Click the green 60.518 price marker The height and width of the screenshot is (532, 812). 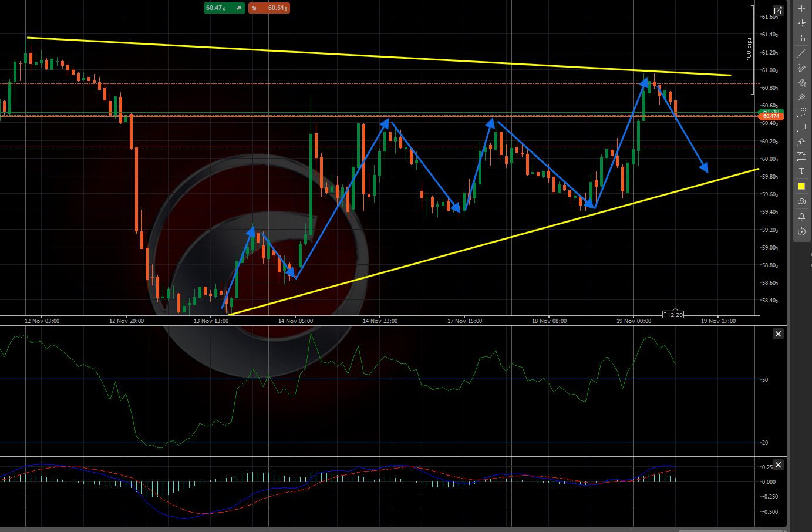pos(771,111)
